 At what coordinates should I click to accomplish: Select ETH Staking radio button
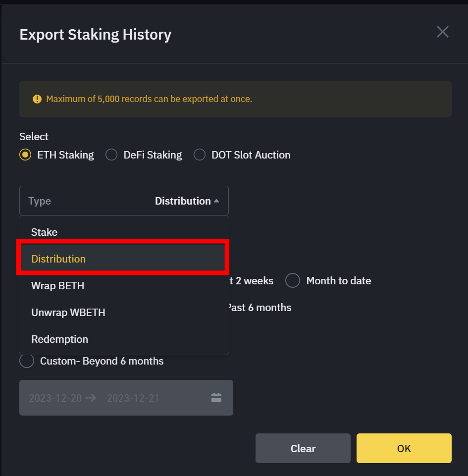point(25,155)
